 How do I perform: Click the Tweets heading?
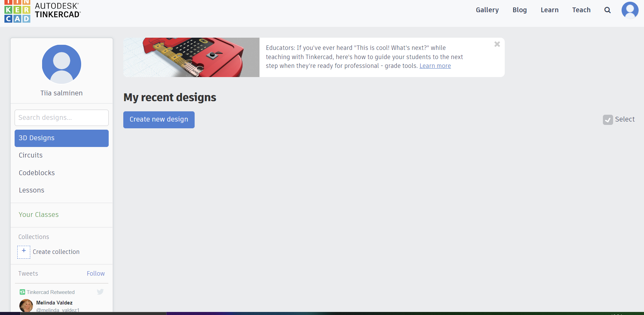click(28, 274)
